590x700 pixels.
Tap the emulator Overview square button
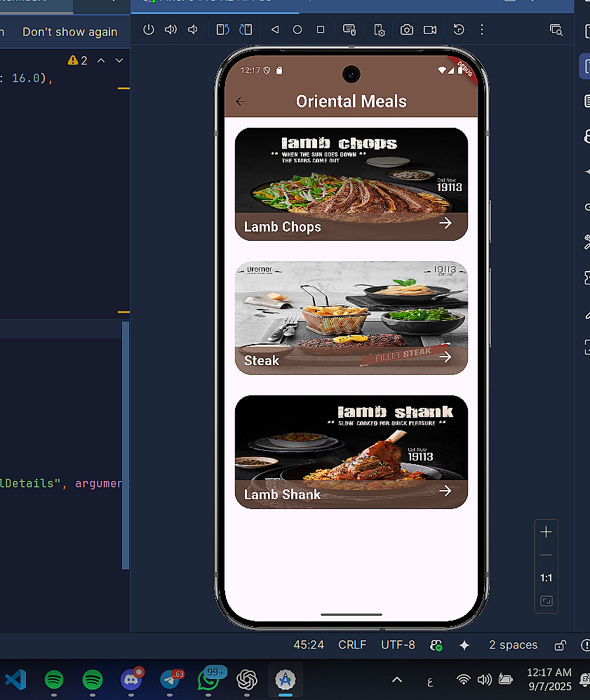coord(321,30)
